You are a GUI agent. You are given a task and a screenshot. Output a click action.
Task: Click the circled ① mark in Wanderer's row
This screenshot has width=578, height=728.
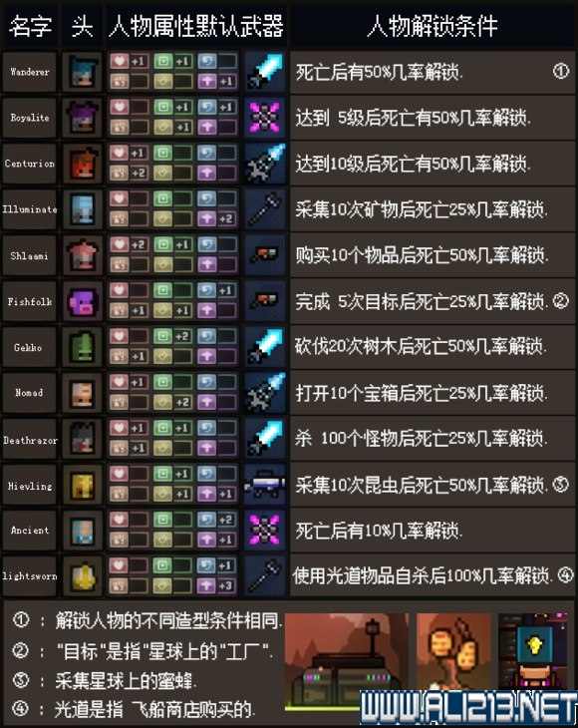[561, 71]
